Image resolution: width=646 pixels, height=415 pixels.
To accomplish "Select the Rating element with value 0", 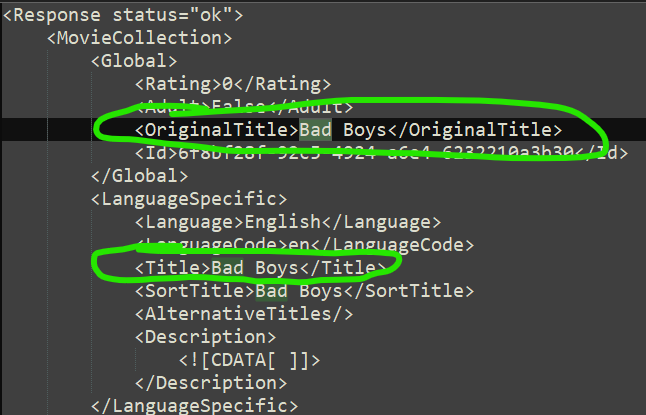I will 233,84.
